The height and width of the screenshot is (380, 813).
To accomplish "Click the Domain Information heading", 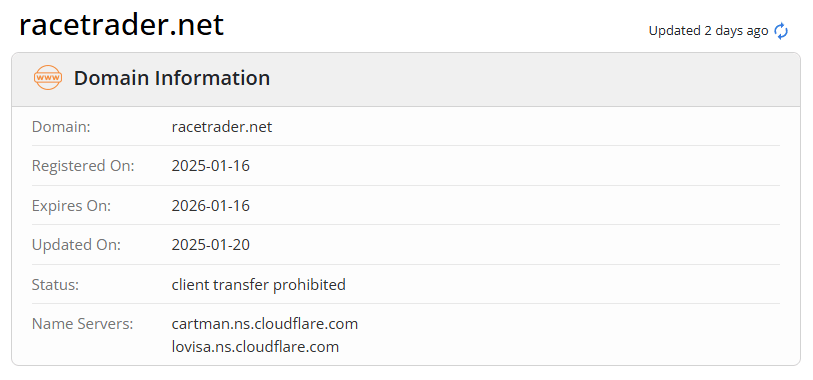I will (x=172, y=78).
